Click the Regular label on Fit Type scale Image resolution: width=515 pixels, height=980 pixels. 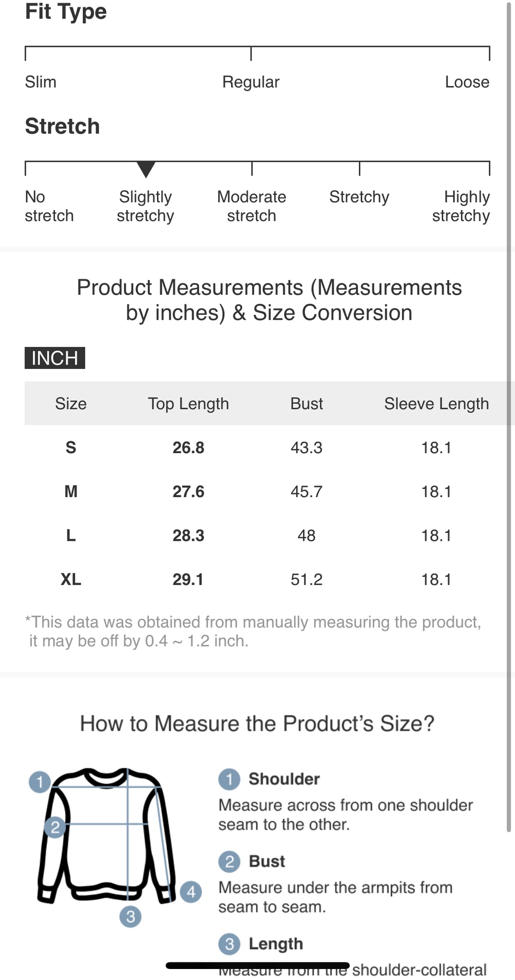point(250,82)
